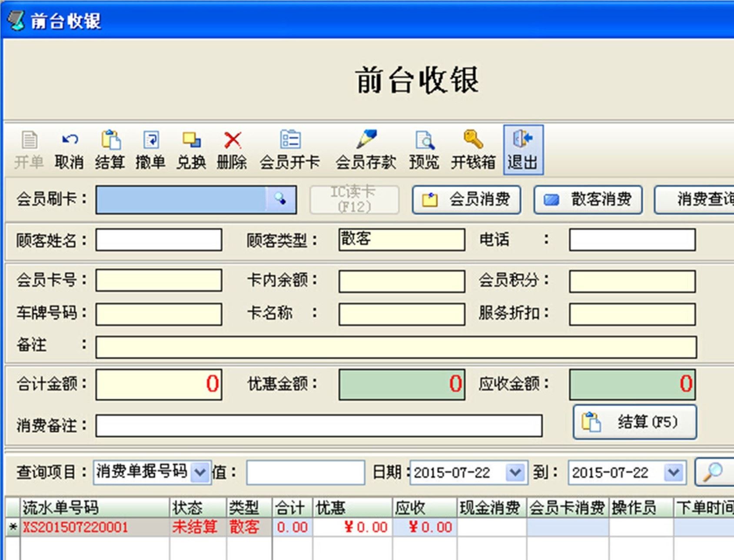Click the 现金消费 column header
The width and height of the screenshot is (734, 560).
point(492,507)
